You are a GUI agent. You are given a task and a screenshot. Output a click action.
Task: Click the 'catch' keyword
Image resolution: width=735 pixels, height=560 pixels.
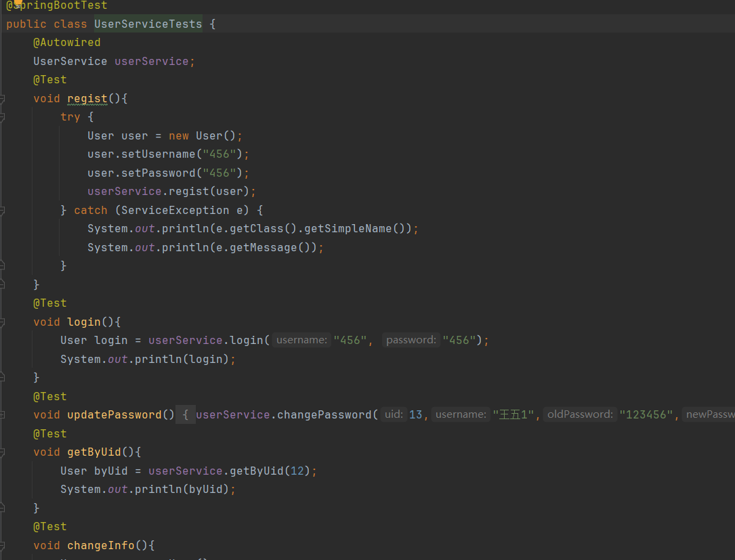tap(91, 211)
